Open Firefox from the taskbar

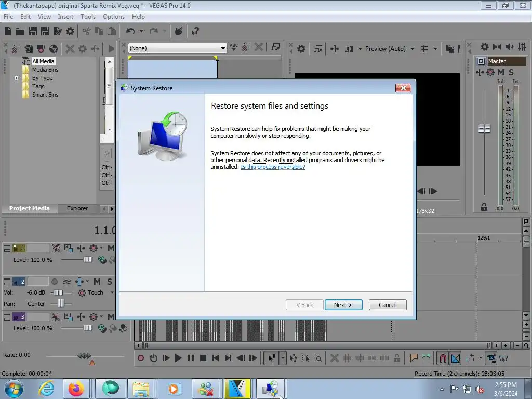click(x=76, y=389)
